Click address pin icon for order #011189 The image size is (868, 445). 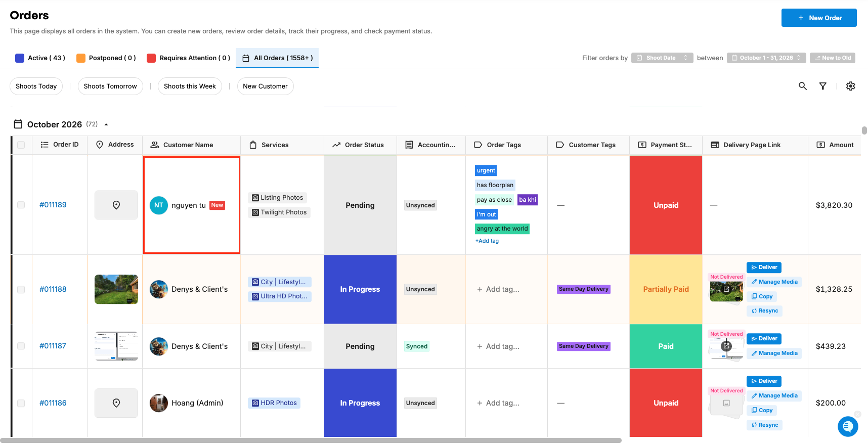point(116,205)
